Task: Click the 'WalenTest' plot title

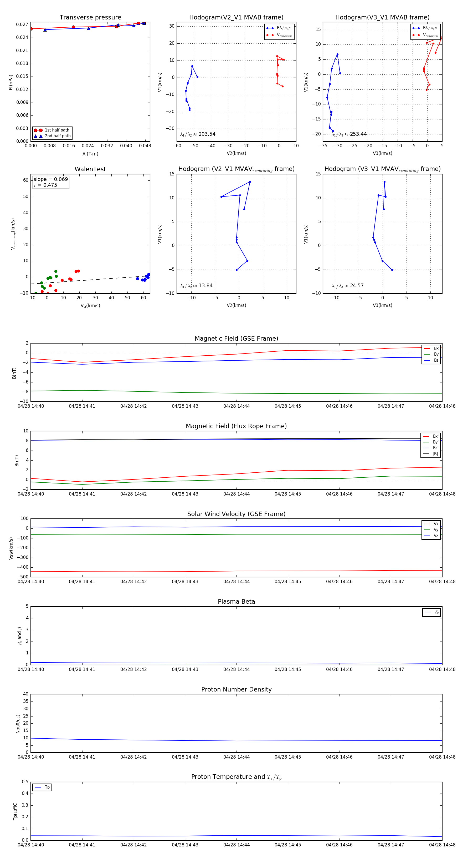Action: (90, 169)
